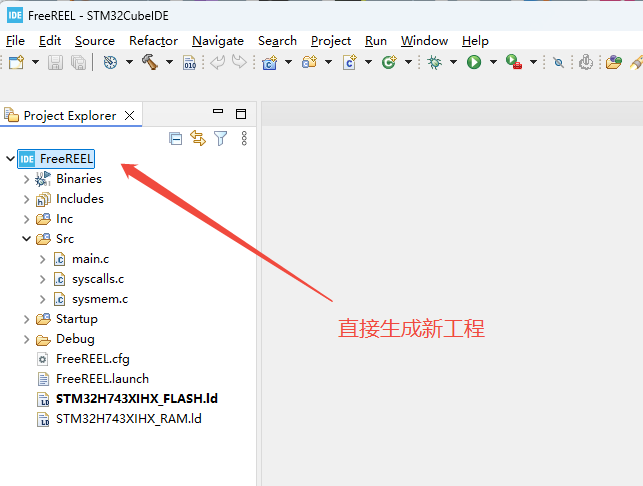This screenshot has height=486, width=643.
Task: Click the green Run button
Action: 474,62
